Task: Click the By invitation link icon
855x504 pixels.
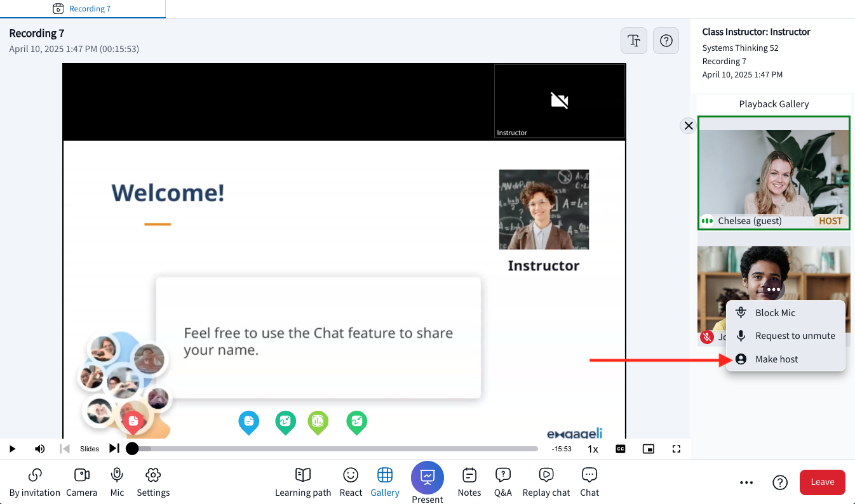Action: pyautogui.click(x=35, y=482)
